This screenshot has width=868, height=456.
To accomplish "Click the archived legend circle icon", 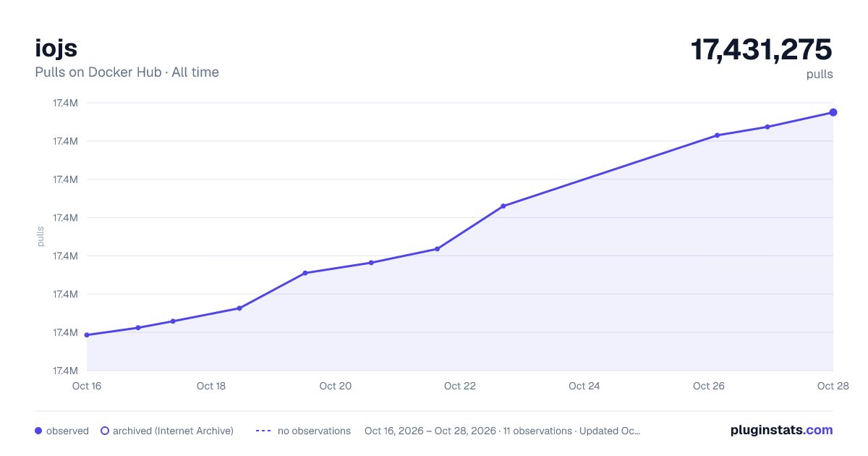I will point(104,431).
